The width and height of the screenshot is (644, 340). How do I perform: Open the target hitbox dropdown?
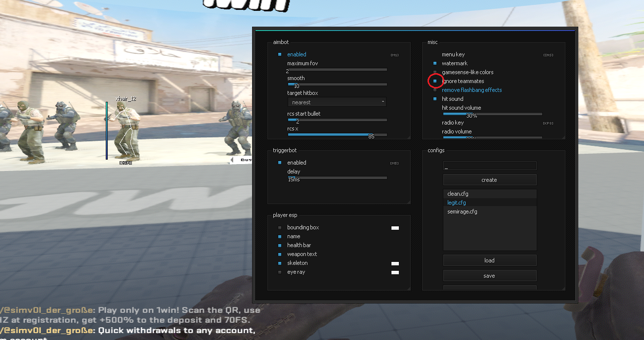[x=337, y=102]
